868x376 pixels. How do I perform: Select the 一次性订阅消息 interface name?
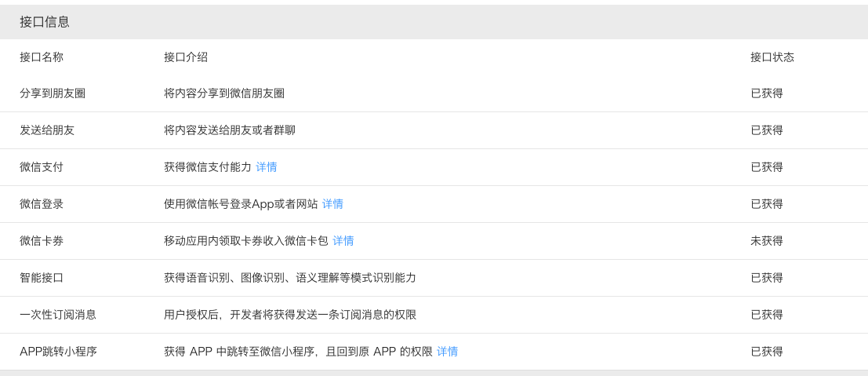coord(58,315)
